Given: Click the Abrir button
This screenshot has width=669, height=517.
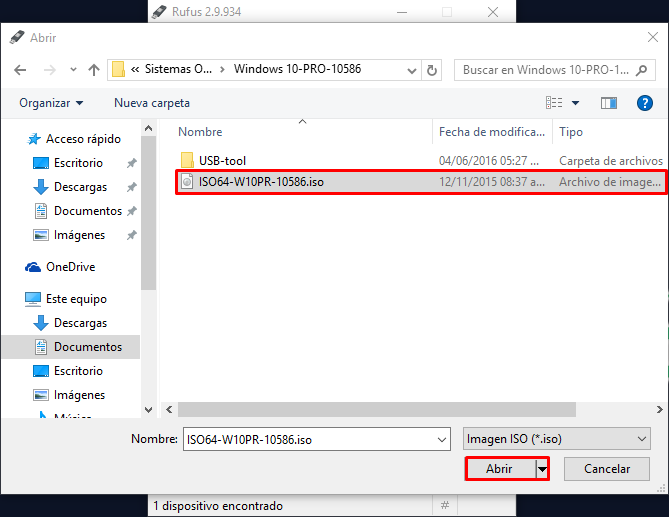Looking at the screenshot, I should [500, 469].
